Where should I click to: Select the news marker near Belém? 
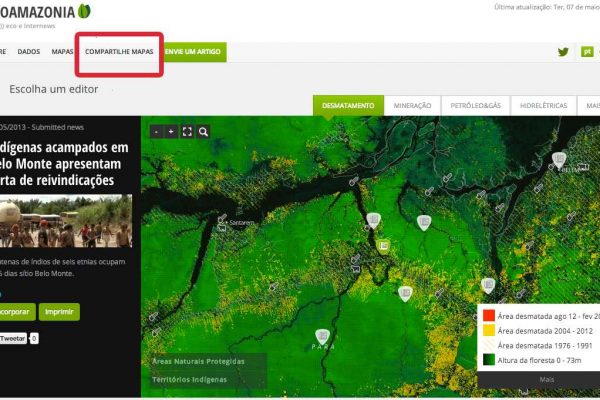(x=560, y=159)
